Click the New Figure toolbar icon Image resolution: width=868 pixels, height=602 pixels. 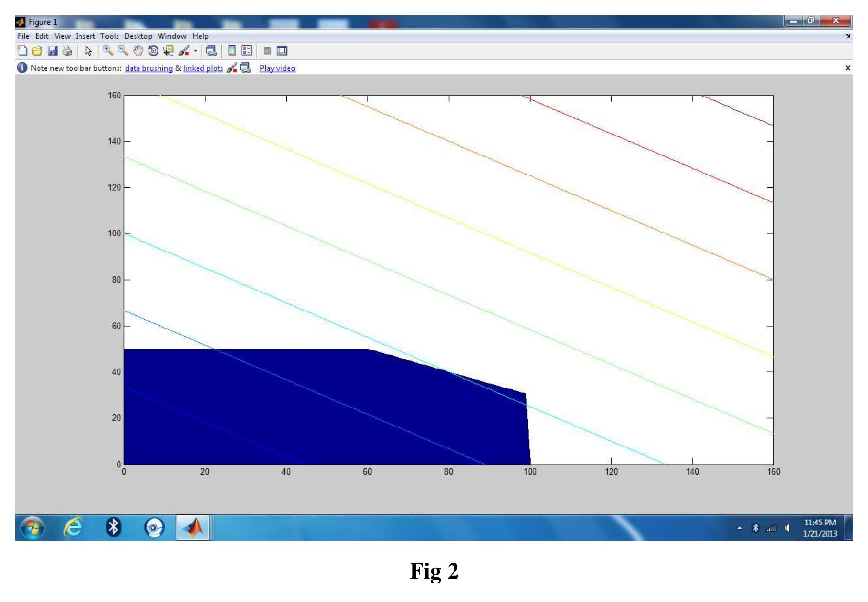point(22,51)
